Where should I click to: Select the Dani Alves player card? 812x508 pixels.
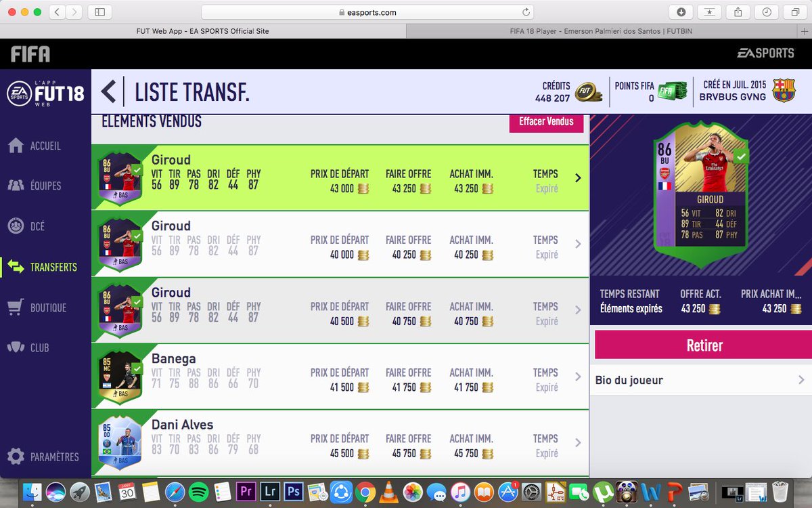pos(120,444)
